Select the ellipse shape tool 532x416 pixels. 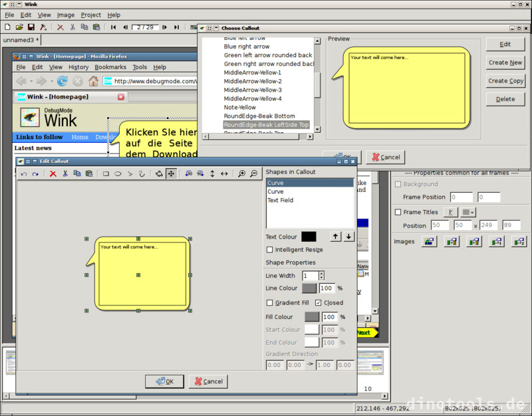[x=118, y=174]
